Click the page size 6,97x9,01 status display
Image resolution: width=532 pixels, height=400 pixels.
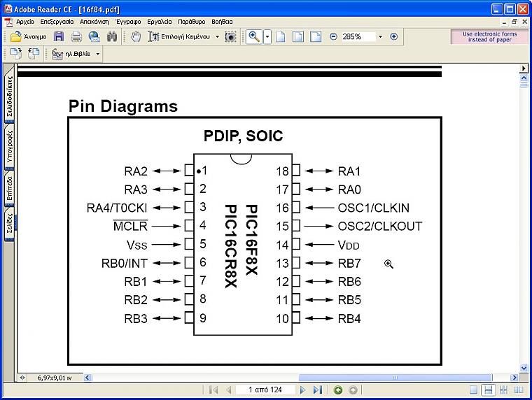click(55, 378)
